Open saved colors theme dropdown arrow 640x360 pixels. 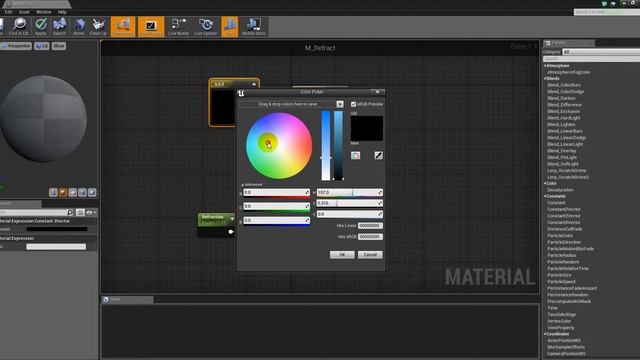340,104
